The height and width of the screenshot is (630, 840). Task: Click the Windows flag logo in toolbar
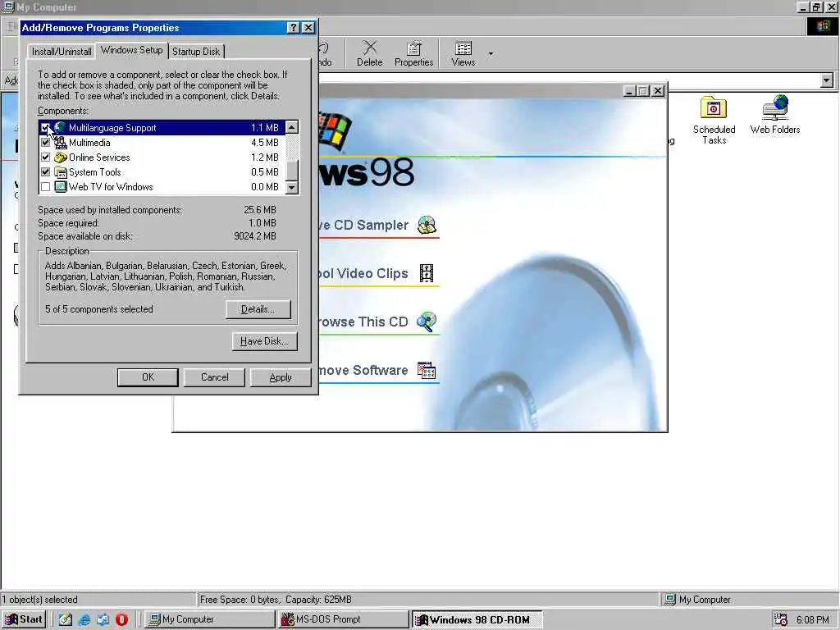pyautogui.click(x=823, y=26)
